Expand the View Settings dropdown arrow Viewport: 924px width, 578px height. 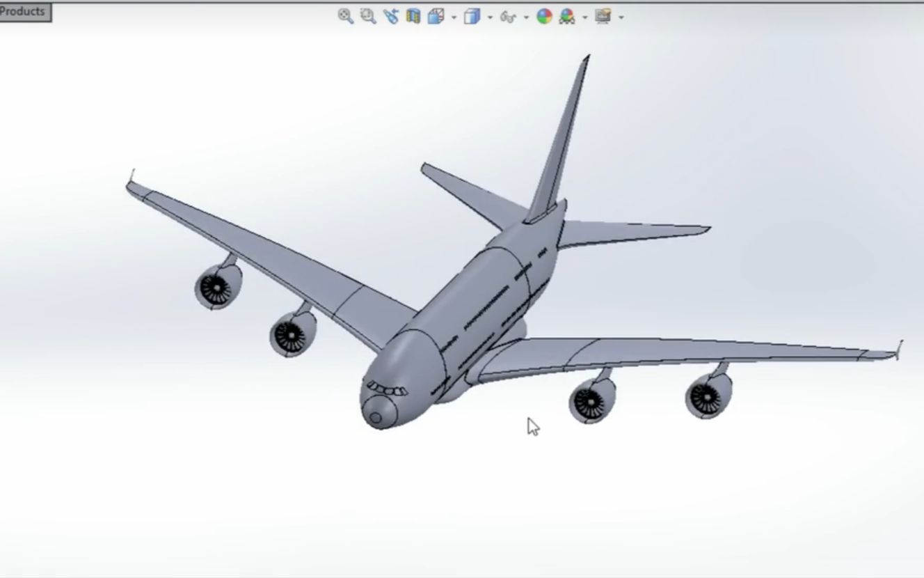[621, 17]
